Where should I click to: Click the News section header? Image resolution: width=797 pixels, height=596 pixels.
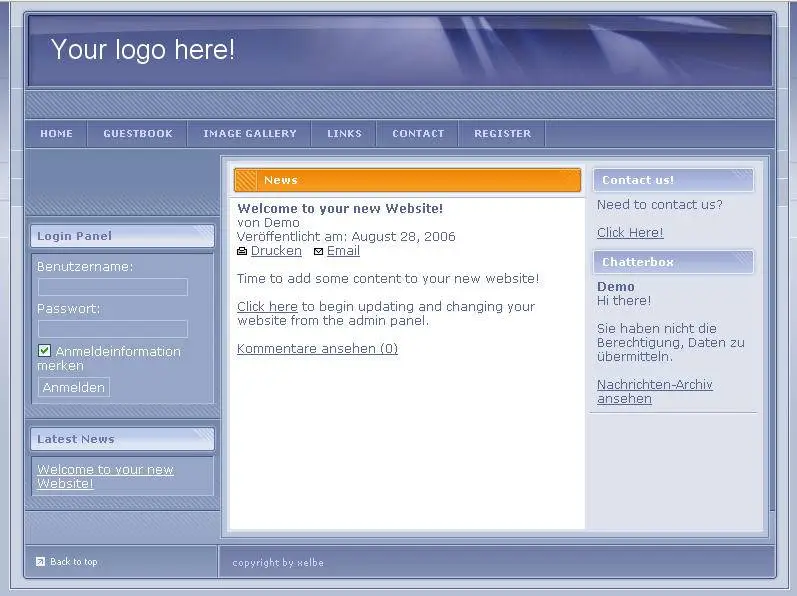click(407, 180)
